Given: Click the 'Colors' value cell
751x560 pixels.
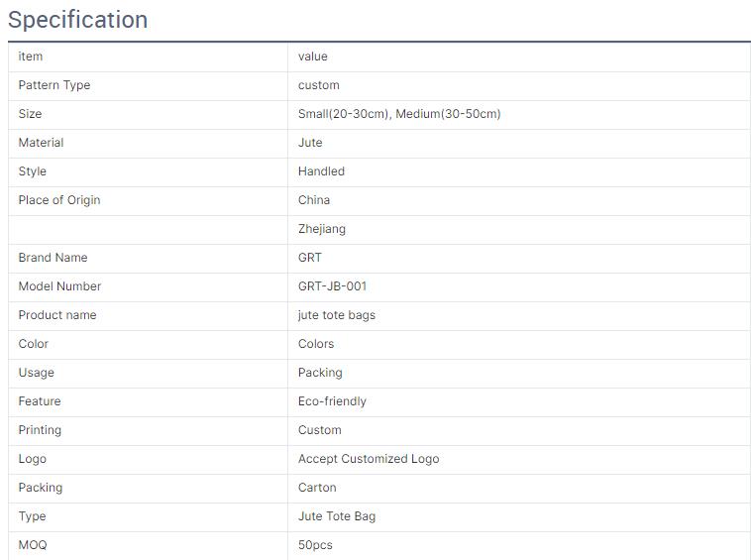Looking at the screenshot, I should (x=316, y=344).
